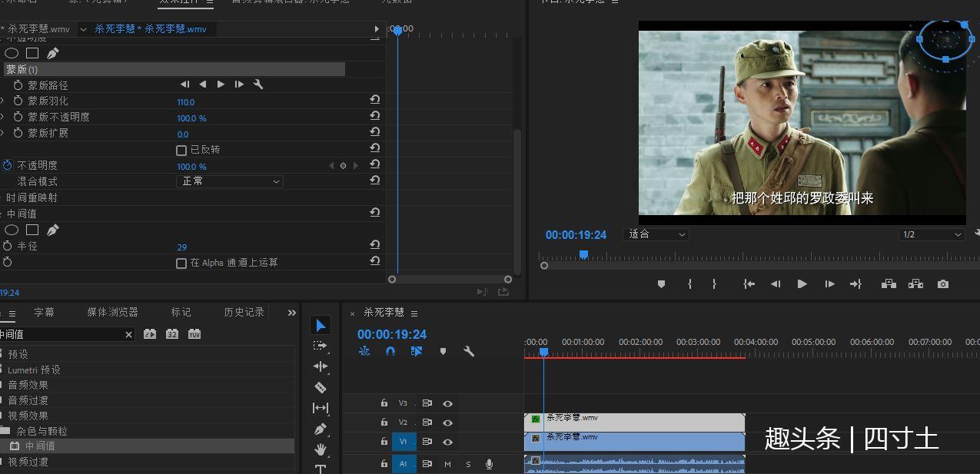The image size is (980, 474).
Task: Click the free draw bezier mask pen under 中间值
Action: click(52, 230)
